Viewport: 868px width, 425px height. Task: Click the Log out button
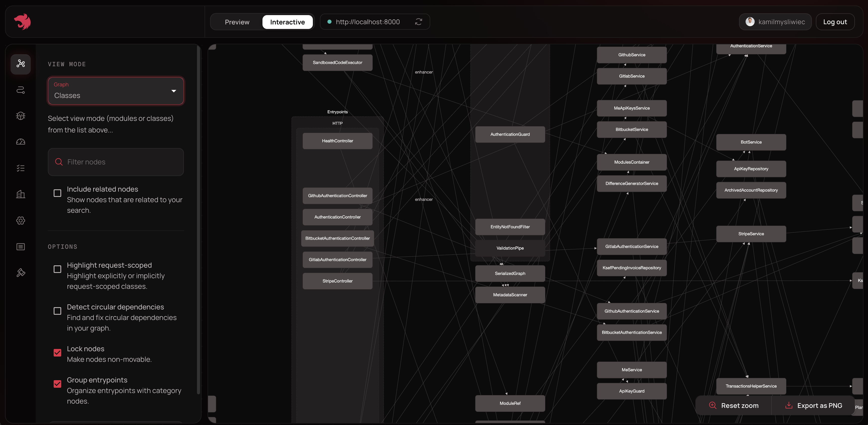point(835,22)
